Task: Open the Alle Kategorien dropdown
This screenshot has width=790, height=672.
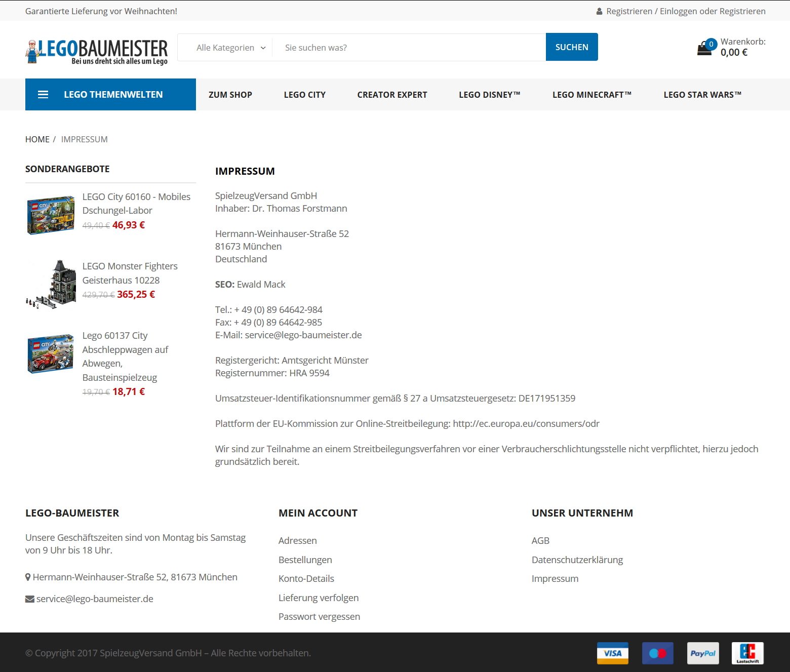Action: click(231, 48)
